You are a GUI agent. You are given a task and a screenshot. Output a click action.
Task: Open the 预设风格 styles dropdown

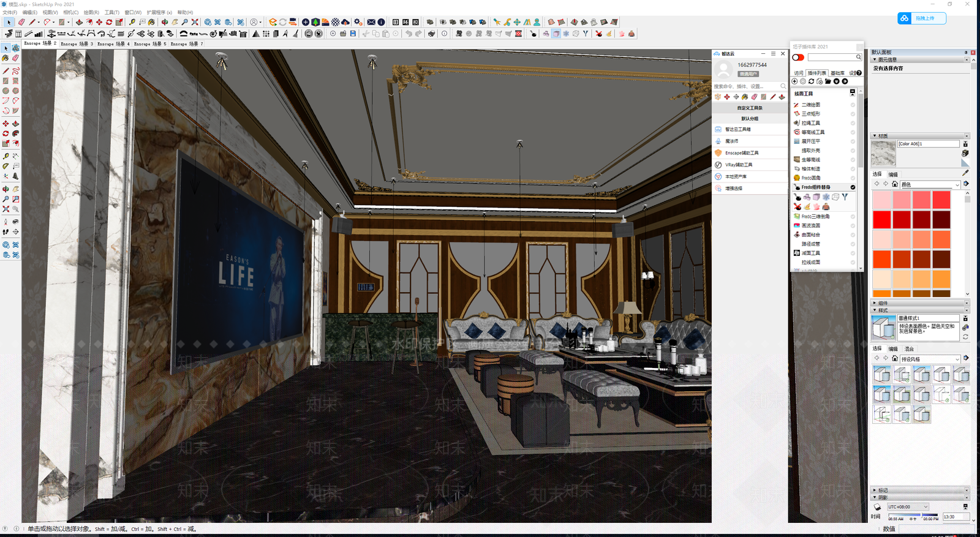pyautogui.click(x=930, y=359)
